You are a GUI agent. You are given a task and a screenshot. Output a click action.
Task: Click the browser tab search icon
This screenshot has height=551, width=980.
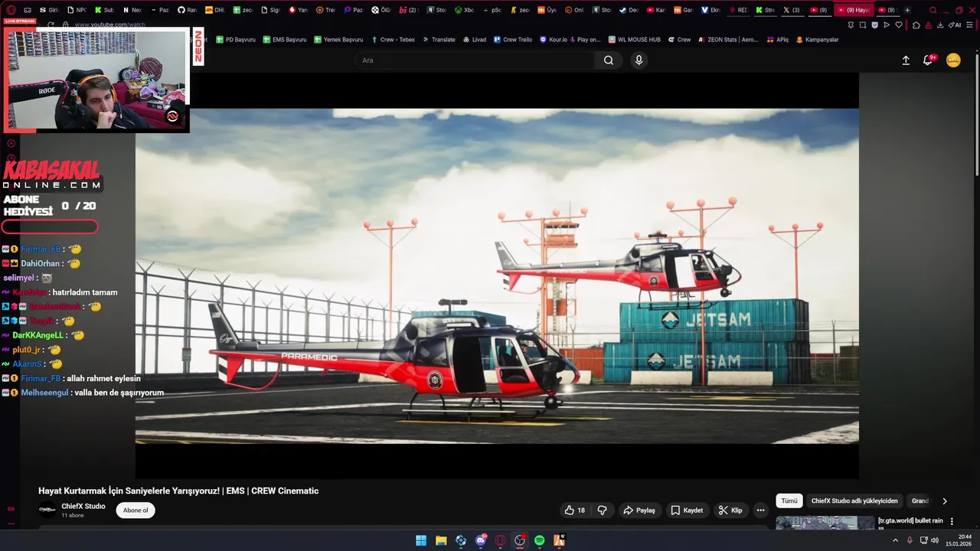933,10
